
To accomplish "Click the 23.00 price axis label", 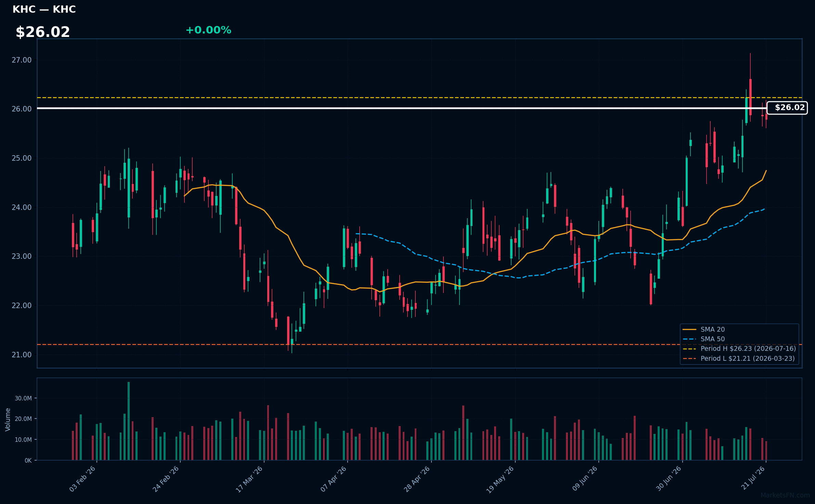I will (x=22, y=256).
